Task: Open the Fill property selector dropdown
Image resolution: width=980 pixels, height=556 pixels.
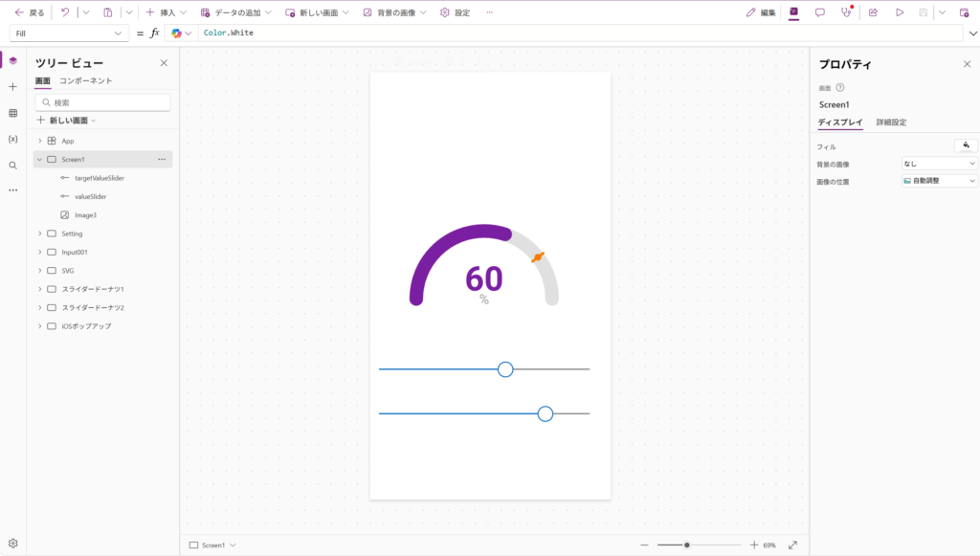Action: tap(68, 33)
